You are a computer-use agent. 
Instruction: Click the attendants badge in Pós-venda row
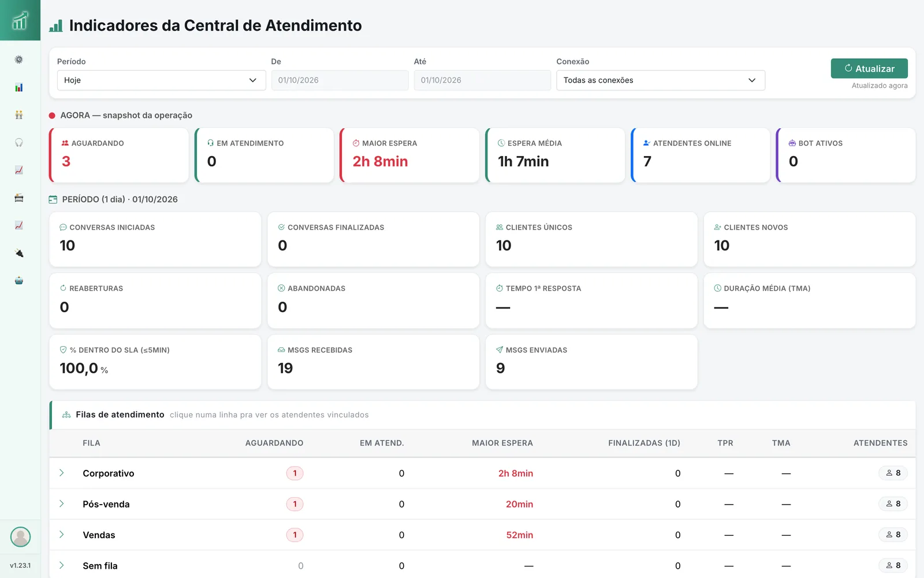[893, 504]
